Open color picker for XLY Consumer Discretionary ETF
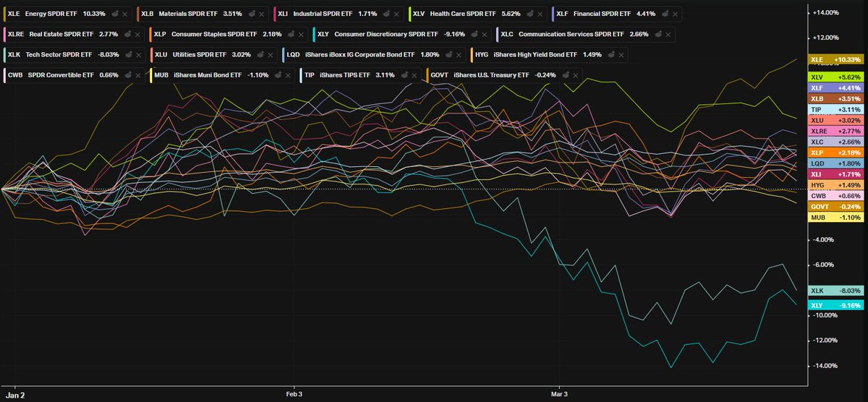The image size is (868, 402). [x=475, y=34]
